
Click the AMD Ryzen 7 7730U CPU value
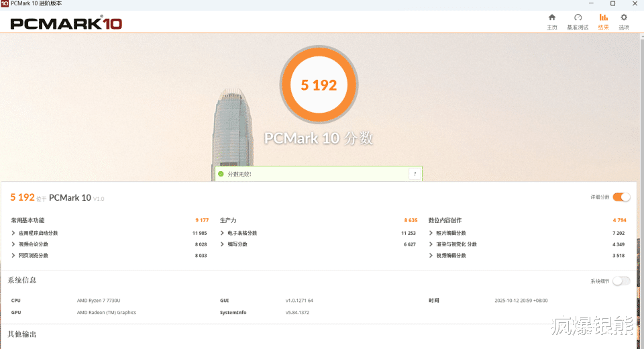(x=99, y=301)
